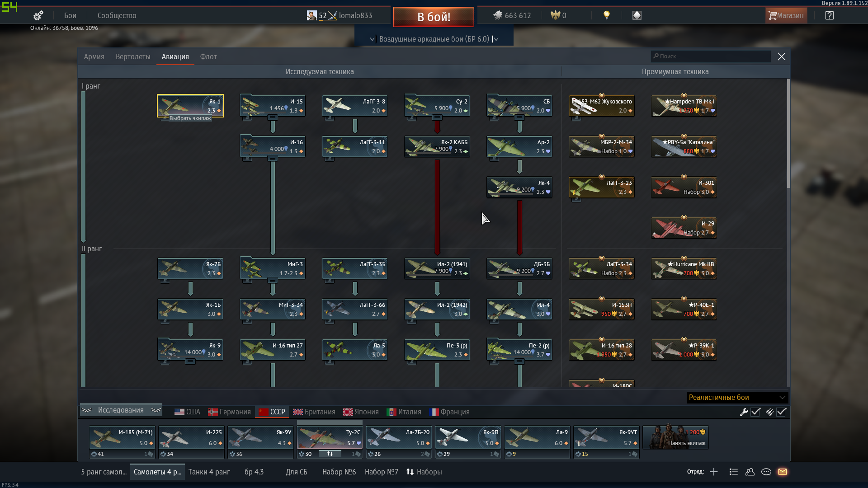This screenshot has height=488, width=868.
Task: Collapse the Исследования panel
Action: 121,410
